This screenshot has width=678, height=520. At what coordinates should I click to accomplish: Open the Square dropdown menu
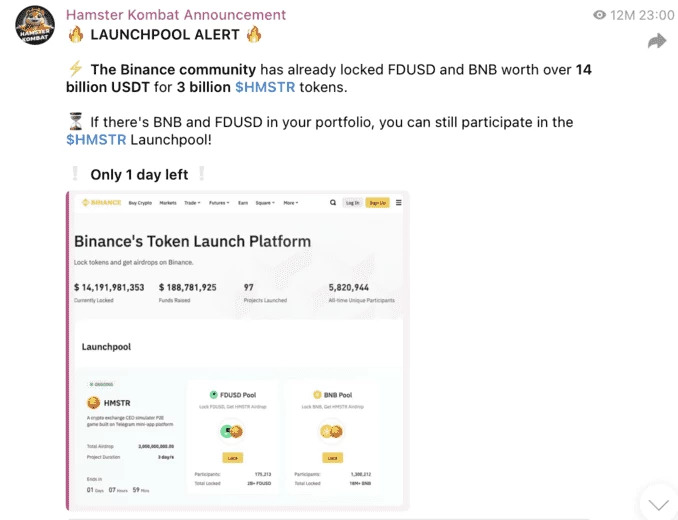tap(265, 203)
